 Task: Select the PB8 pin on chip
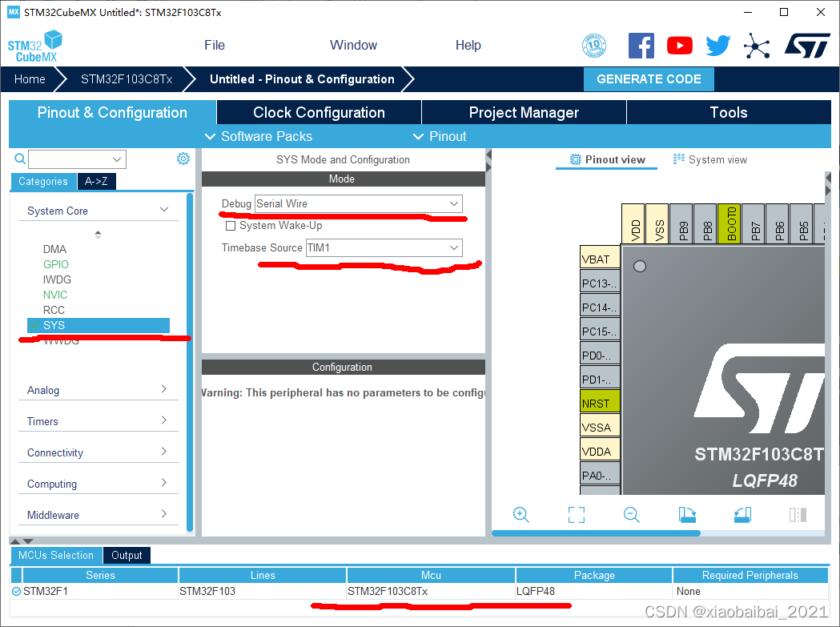click(705, 223)
